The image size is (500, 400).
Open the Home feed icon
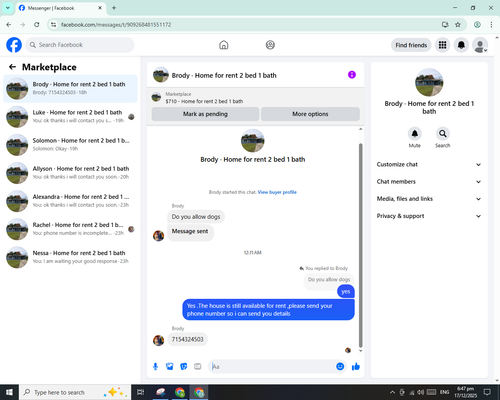[224, 45]
